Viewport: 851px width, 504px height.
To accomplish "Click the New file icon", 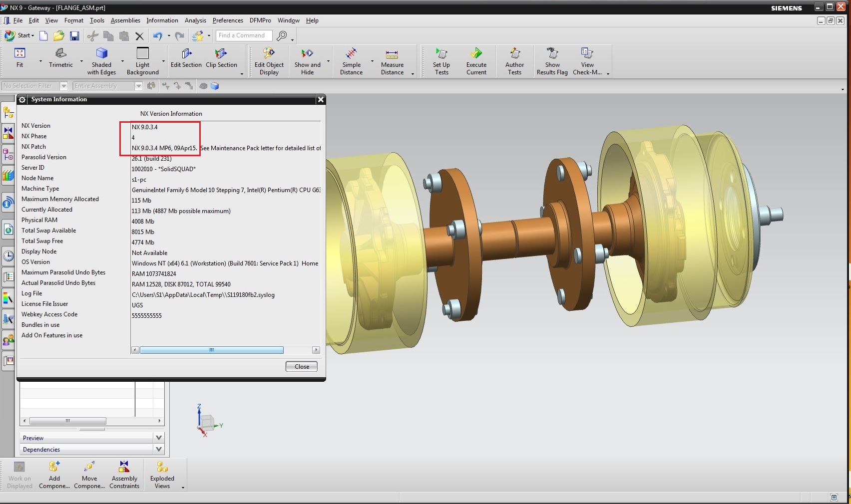I will point(43,35).
